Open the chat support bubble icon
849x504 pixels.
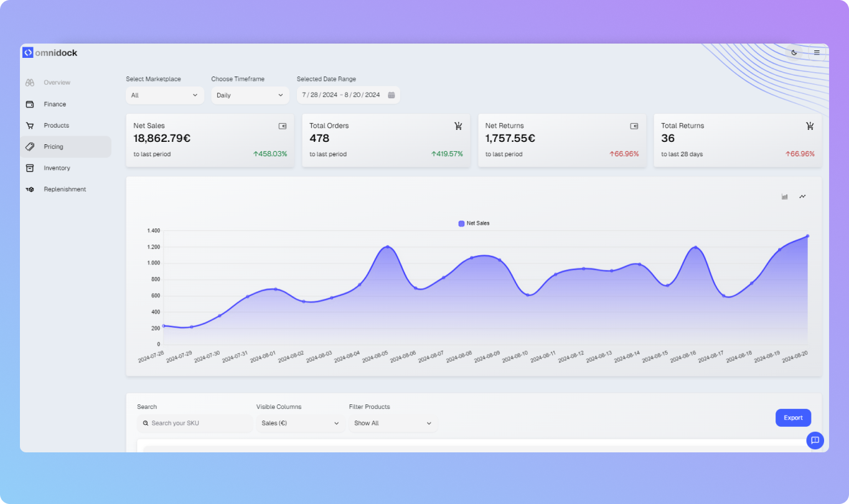point(815,441)
